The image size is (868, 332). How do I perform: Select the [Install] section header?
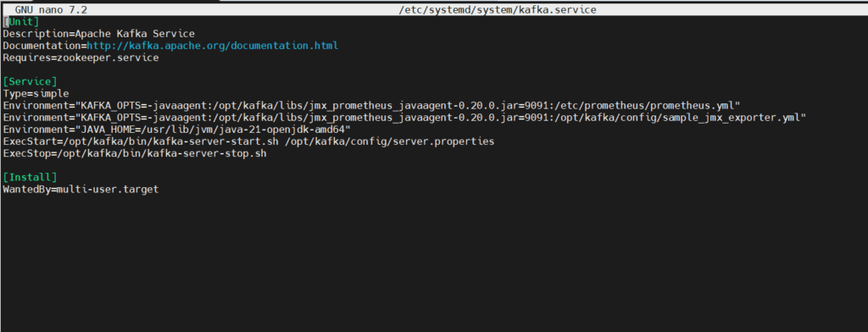pos(30,177)
